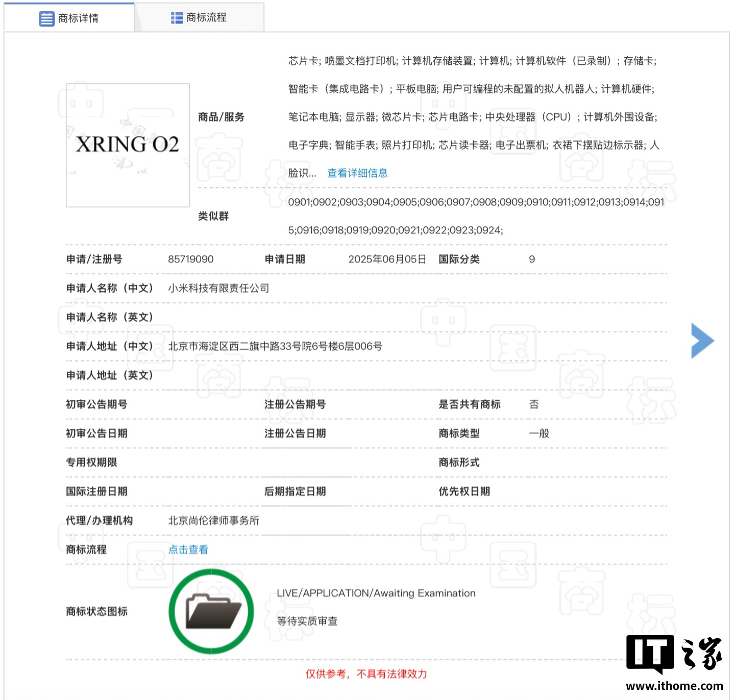Click agency name 北京尚伦律师事务所

coord(213,521)
